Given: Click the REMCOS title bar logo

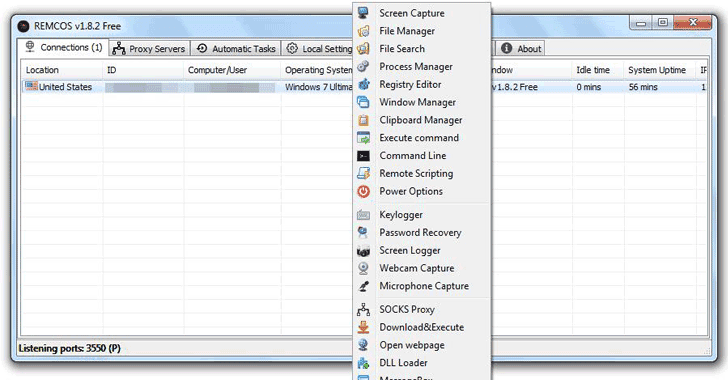Looking at the screenshot, I should pyautogui.click(x=23, y=26).
